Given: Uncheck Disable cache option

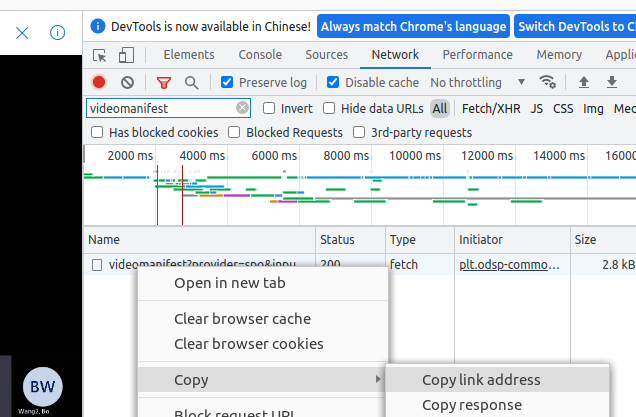Looking at the screenshot, I should click(333, 82).
